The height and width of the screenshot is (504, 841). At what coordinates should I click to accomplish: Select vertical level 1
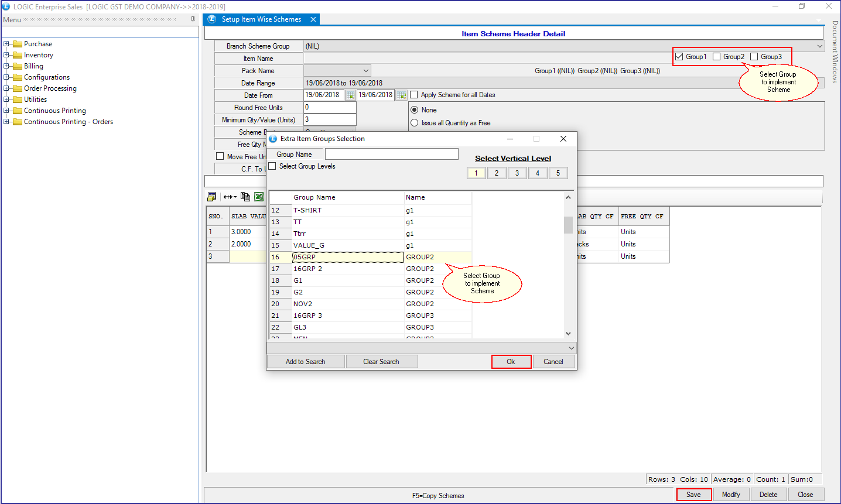point(476,173)
